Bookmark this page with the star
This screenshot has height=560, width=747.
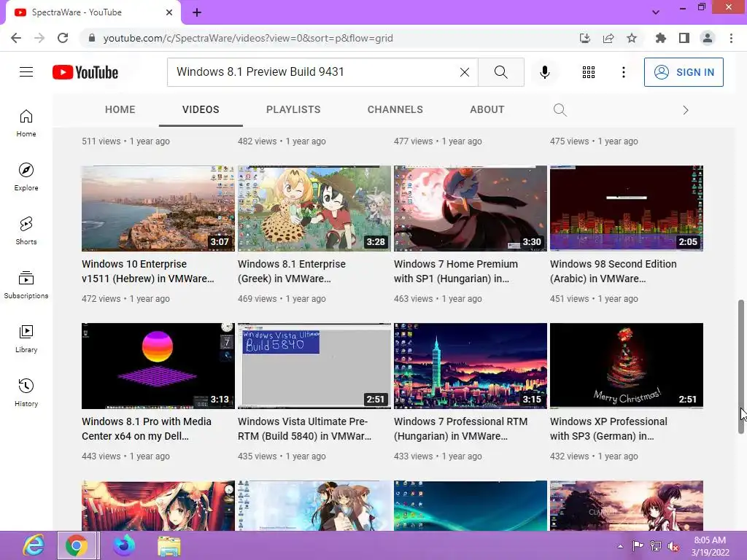pos(632,38)
